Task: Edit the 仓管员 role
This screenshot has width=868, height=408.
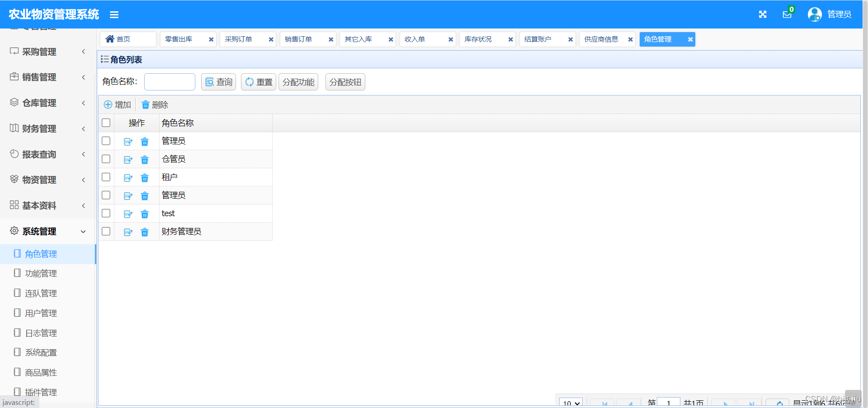Action: (x=128, y=160)
